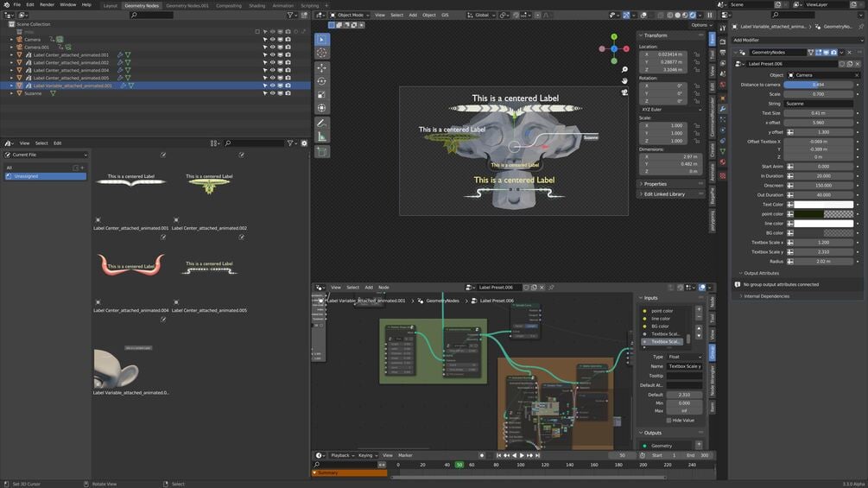
Task: Toggle the Hide Value checkbox
Action: pos(669,421)
